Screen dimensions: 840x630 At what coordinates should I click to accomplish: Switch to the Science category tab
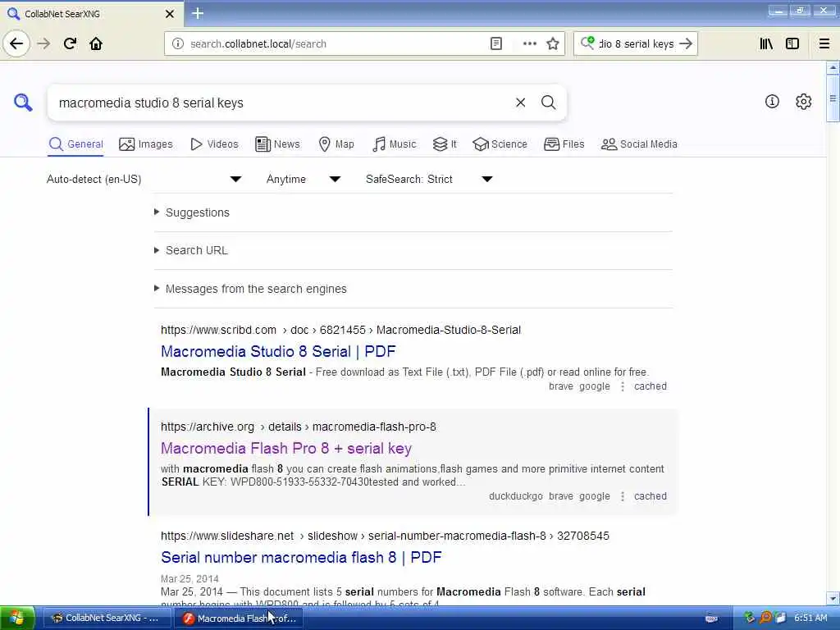coord(500,144)
